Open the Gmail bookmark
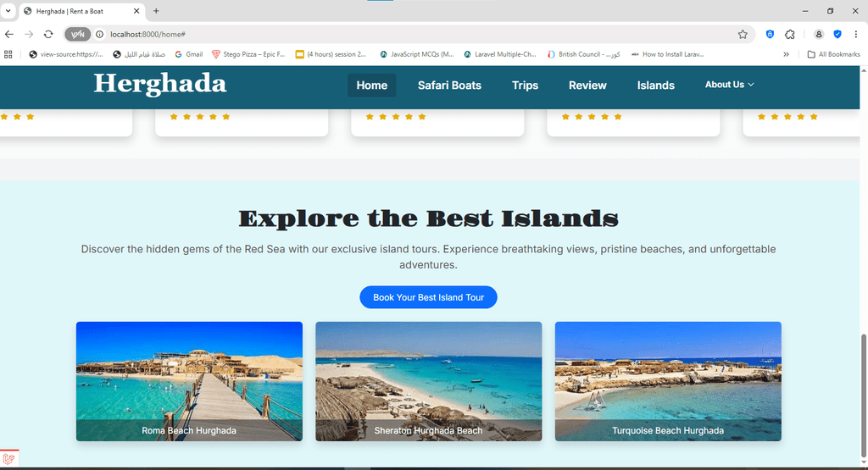The height and width of the screenshot is (470, 868). tap(189, 54)
